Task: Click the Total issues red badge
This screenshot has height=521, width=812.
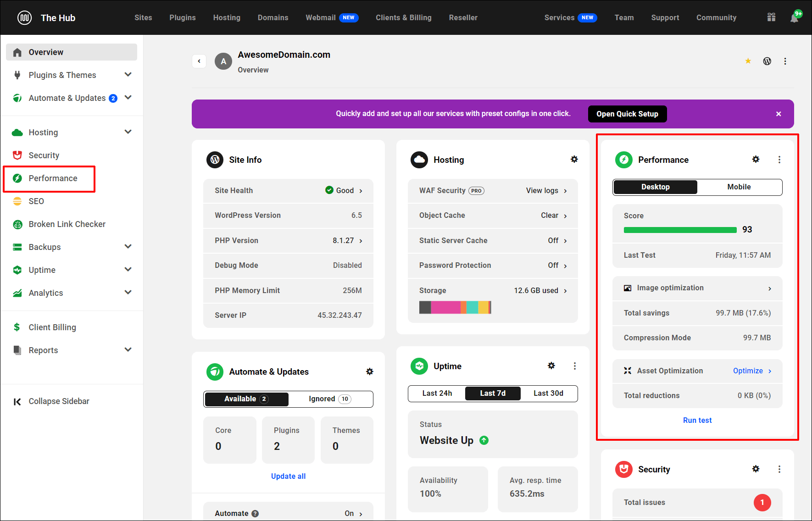Action: click(762, 502)
